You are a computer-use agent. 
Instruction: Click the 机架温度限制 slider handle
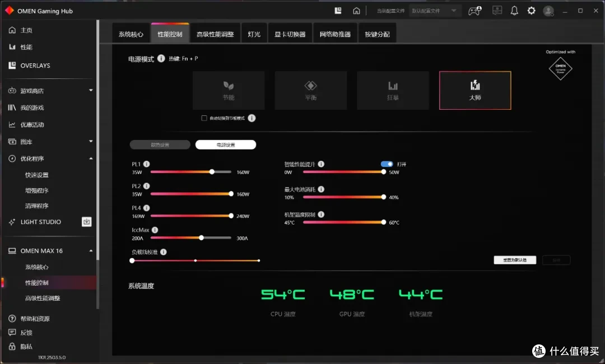coord(384,222)
